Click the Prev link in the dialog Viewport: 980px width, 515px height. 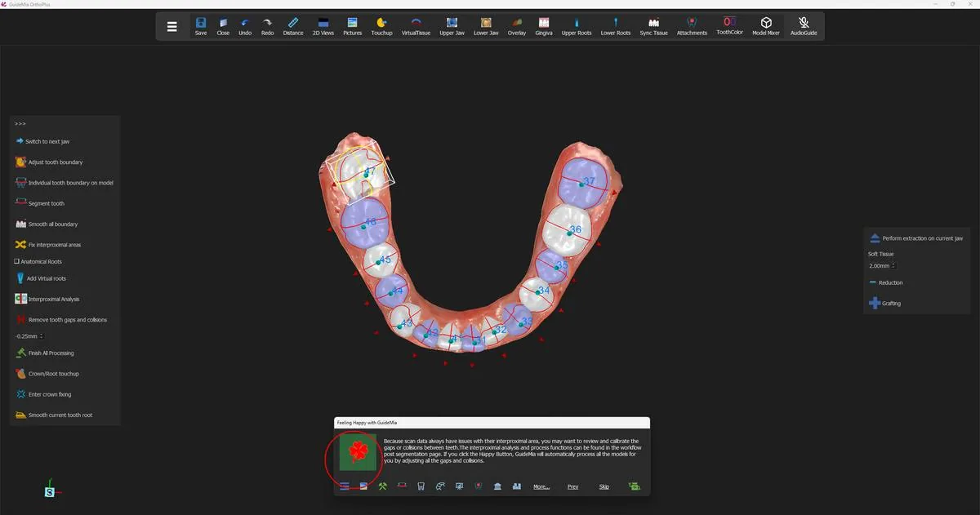[x=572, y=486]
